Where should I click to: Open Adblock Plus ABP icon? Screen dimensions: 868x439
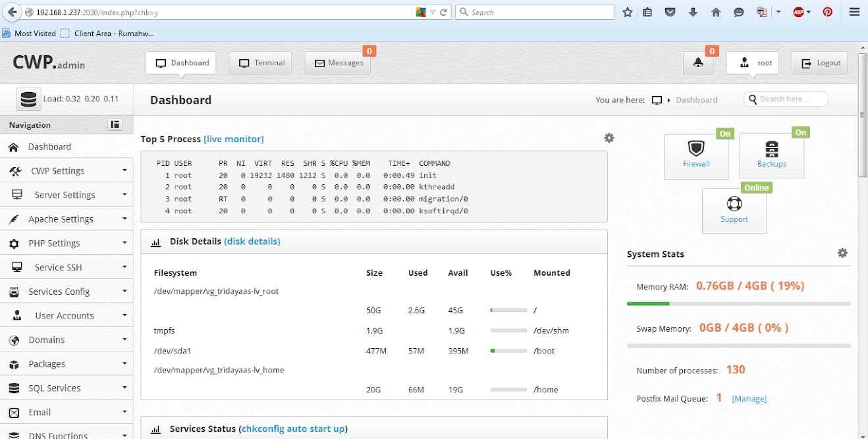[799, 12]
